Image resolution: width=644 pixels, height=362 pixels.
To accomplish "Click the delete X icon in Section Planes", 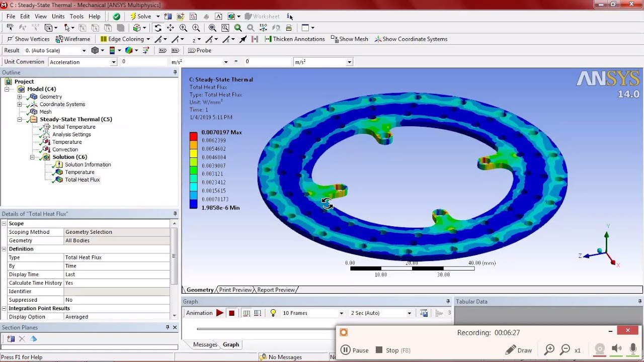I will 22,339.
